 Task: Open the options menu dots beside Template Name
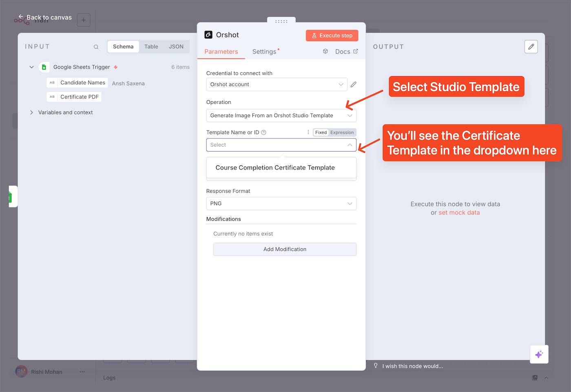point(308,132)
